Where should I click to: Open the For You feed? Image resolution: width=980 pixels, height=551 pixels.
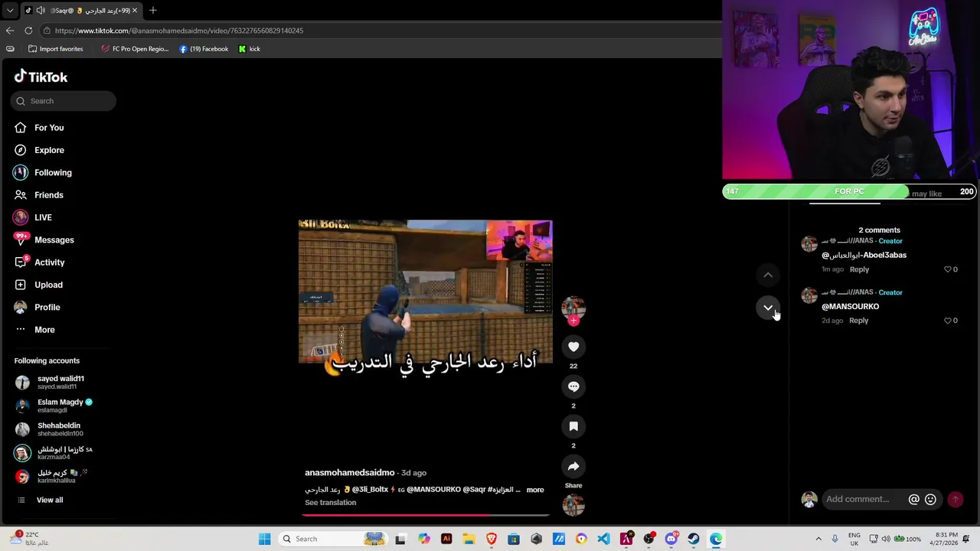pyautogui.click(x=49, y=128)
